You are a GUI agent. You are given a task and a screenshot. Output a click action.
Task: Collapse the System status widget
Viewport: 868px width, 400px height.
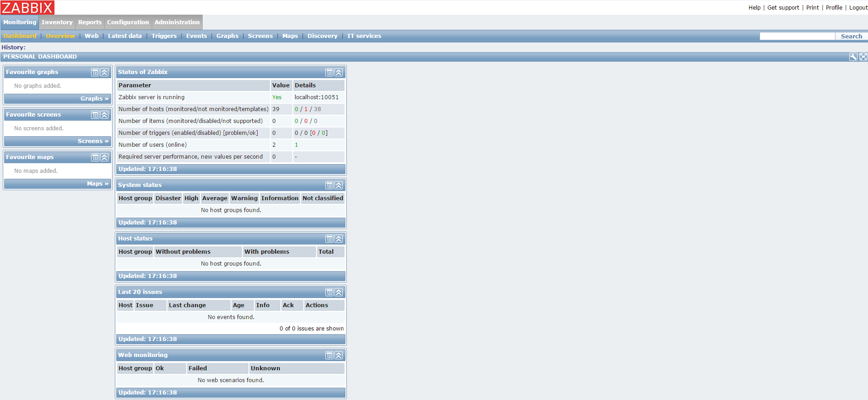click(x=339, y=185)
